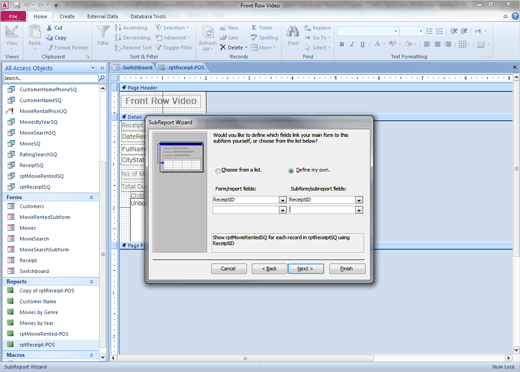Screen dimensions: 520x372
Task: Click the Copy command
Action: [x=56, y=38]
